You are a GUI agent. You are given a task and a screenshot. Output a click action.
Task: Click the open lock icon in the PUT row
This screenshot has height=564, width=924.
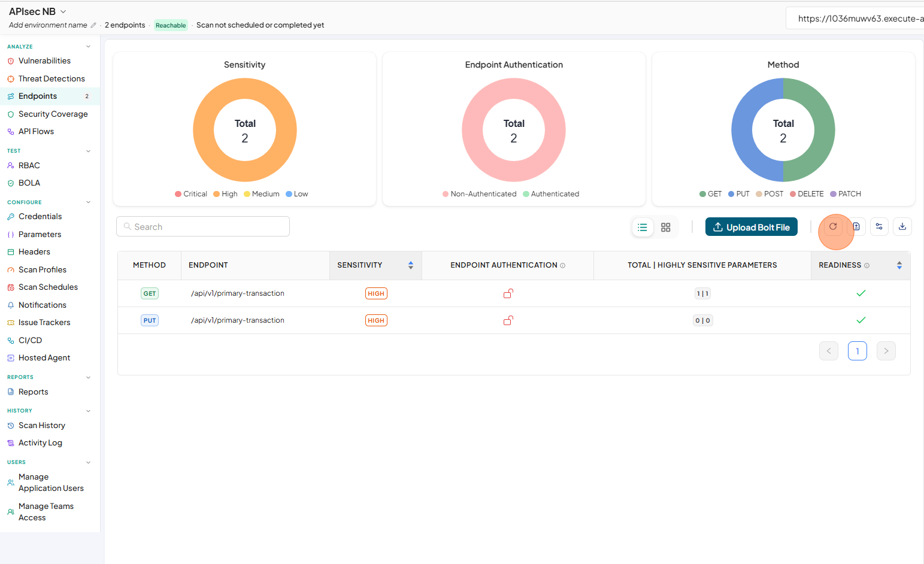[508, 320]
